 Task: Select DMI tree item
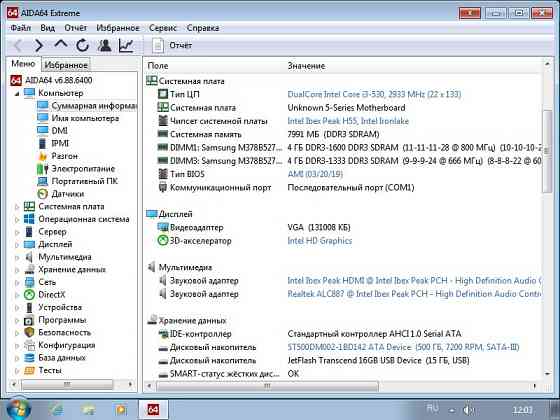click(59, 131)
